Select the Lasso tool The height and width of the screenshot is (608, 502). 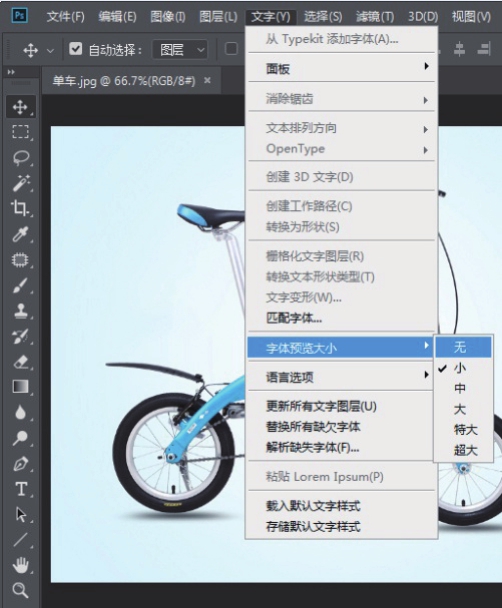pos(21,157)
